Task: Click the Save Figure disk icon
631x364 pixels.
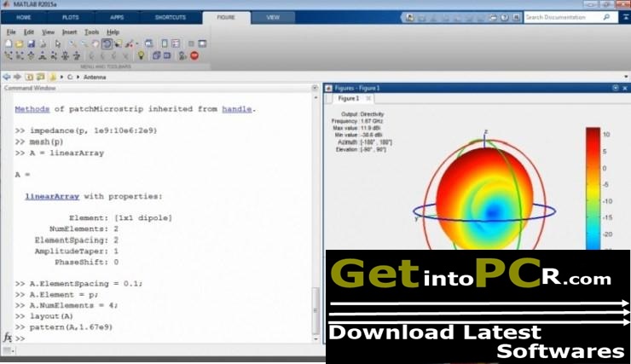Action: click(x=31, y=43)
